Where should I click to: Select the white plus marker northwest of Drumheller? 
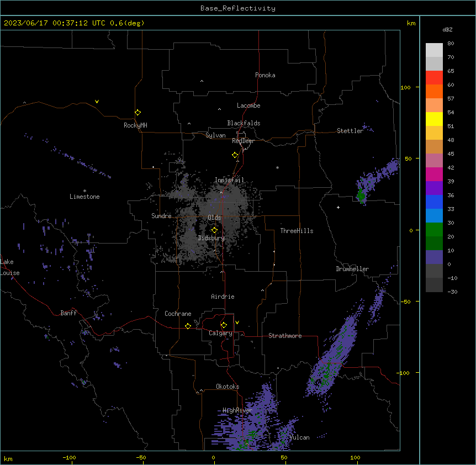tap(338, 207)
